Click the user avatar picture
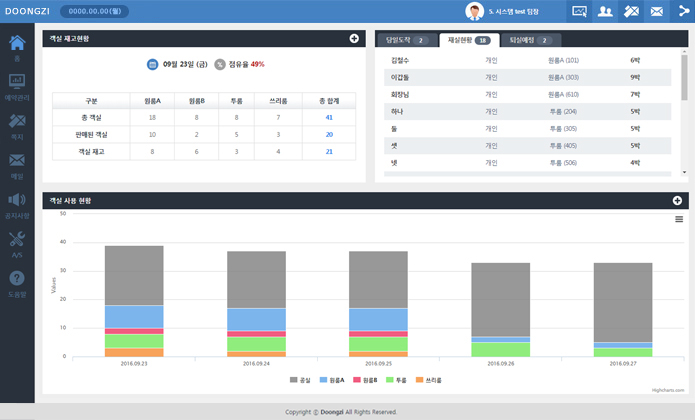Image resolution: width=695 pixels, height=420 pixels. point(474,11)
